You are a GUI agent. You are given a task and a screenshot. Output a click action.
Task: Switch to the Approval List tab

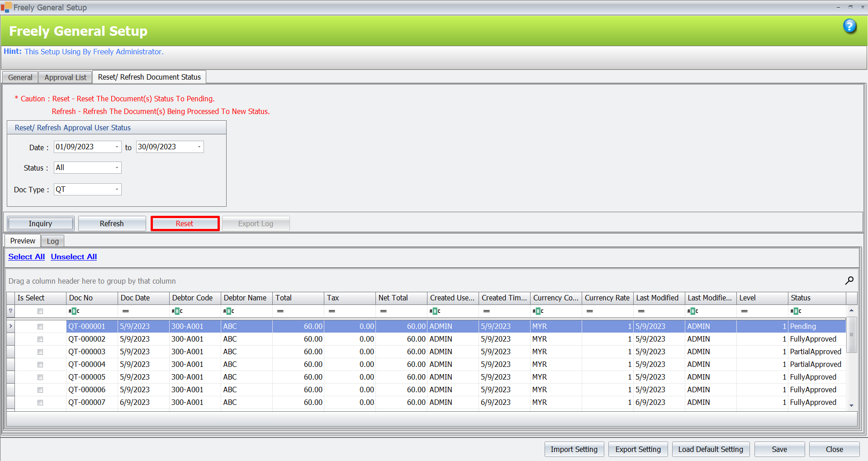tap(65, 77)
